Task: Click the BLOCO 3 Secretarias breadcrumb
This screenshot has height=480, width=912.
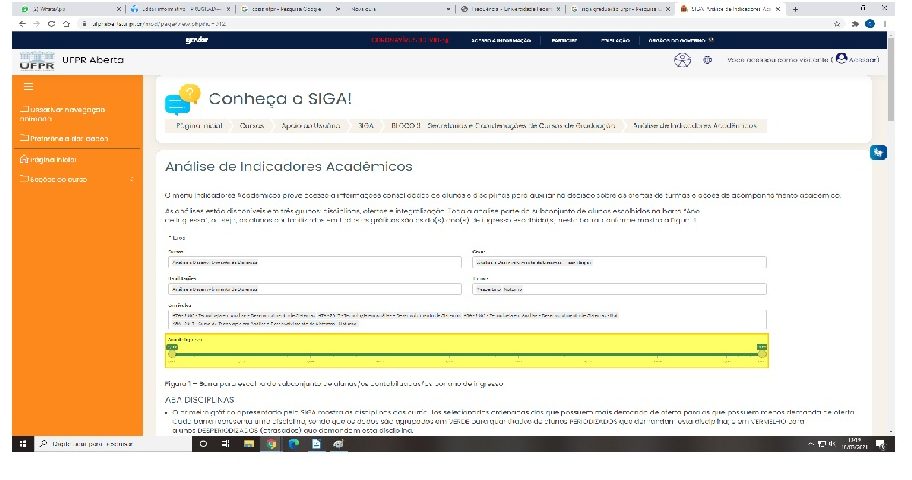Action: pos(503,126)
